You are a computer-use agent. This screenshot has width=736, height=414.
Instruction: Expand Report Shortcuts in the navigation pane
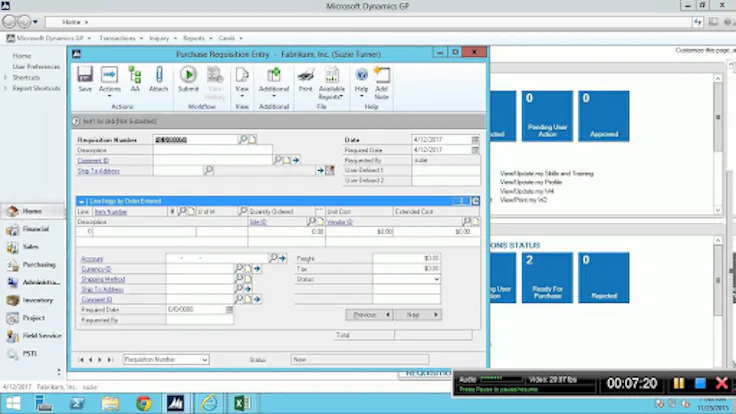(6, 88)
